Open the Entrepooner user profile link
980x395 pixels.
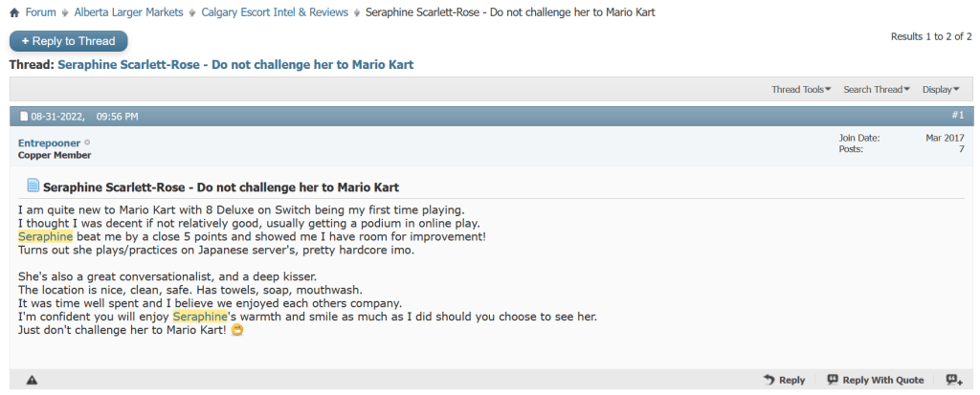(49, 143)
